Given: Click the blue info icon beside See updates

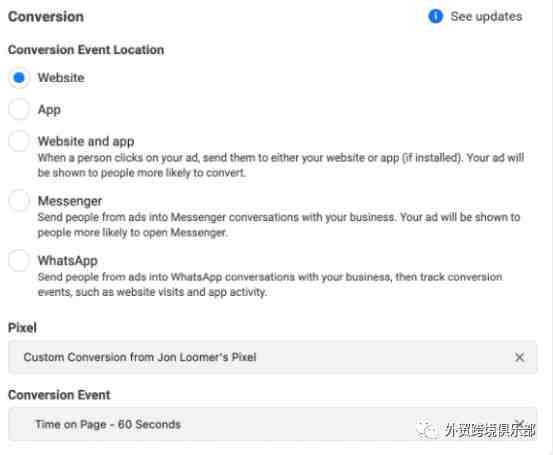Looking at the screenshot, I should (x=436, y=16).
